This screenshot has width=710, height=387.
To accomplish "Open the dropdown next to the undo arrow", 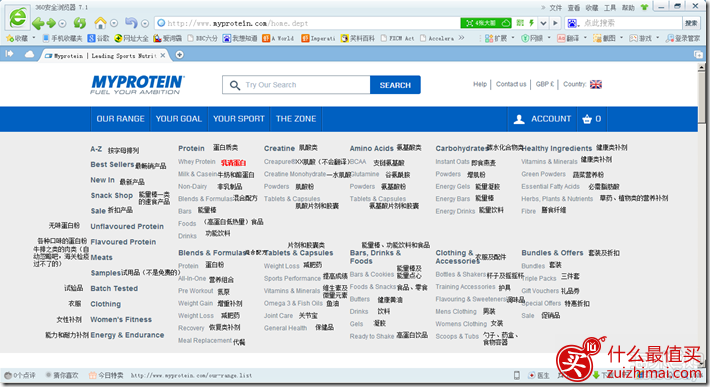I will pos(145,23).
